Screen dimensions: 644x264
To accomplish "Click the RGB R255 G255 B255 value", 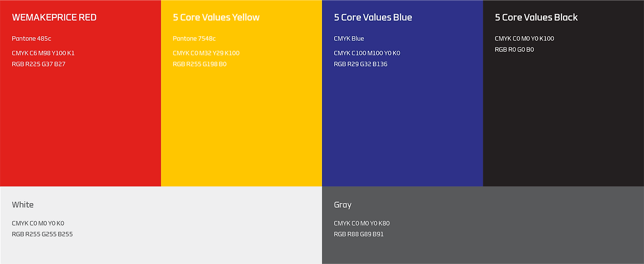I will coord(42,234).
